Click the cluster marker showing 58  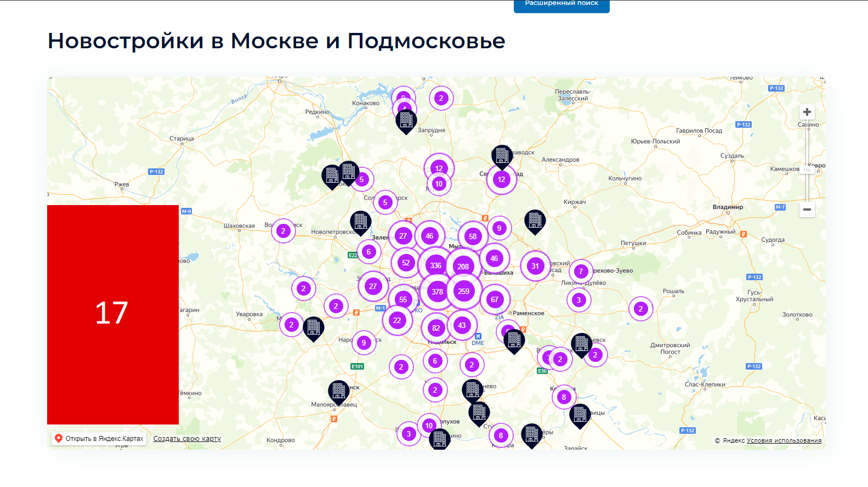point(473,236)
